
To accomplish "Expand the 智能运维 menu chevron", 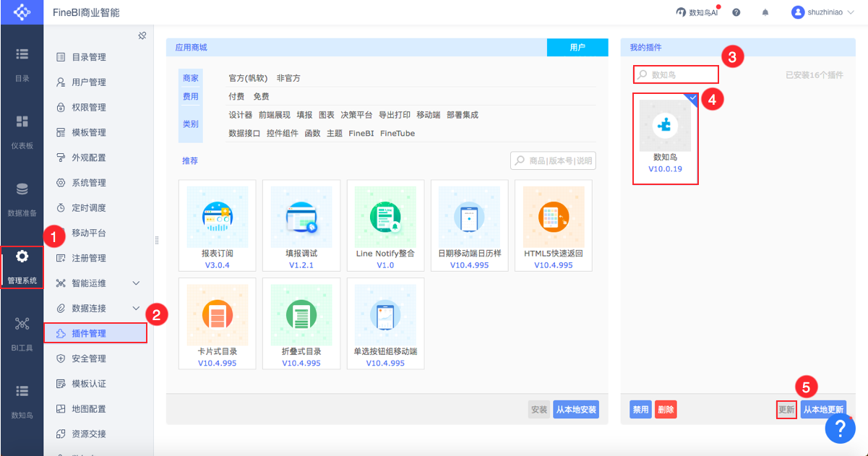I will coord(136,283).
